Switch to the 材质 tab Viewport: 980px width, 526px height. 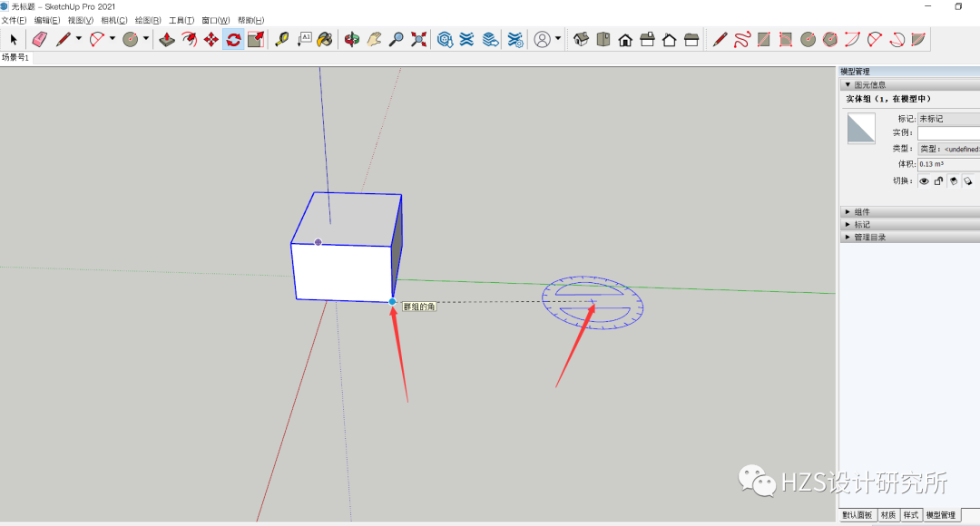click(887, 515)
